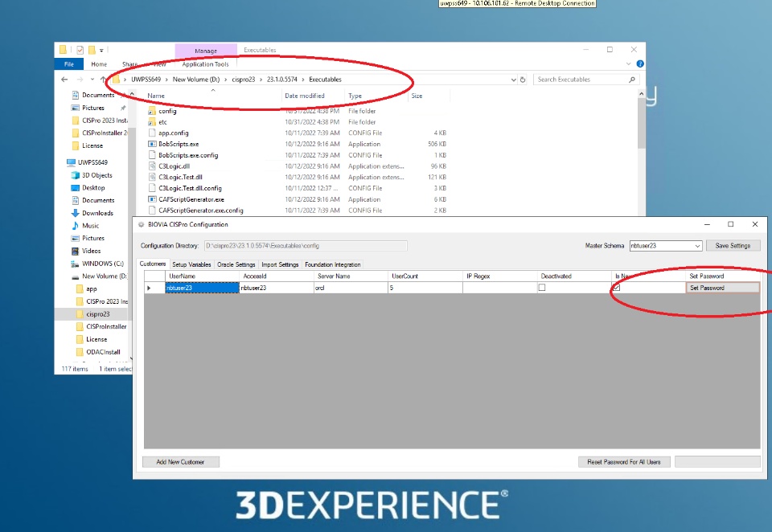The width and height of the screenshot is (772, 532).
Task: Click the Properties checkmark icon in Explorer title bar
Action: pos(80,50)
